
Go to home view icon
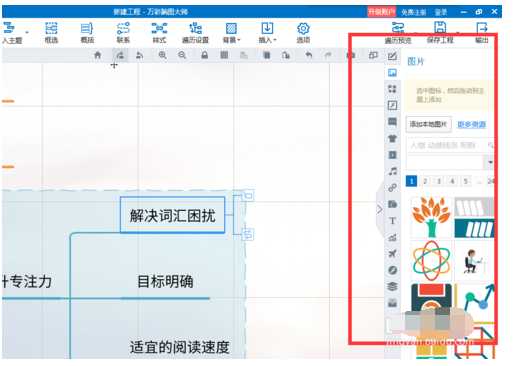pyautogui.click(x=97, y=55)
